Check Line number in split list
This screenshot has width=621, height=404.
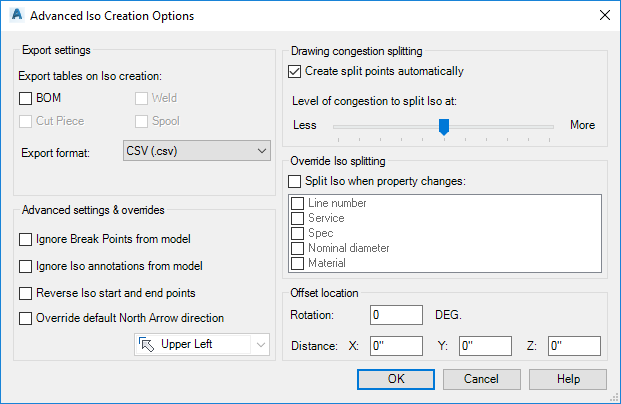tap(297, 203)
